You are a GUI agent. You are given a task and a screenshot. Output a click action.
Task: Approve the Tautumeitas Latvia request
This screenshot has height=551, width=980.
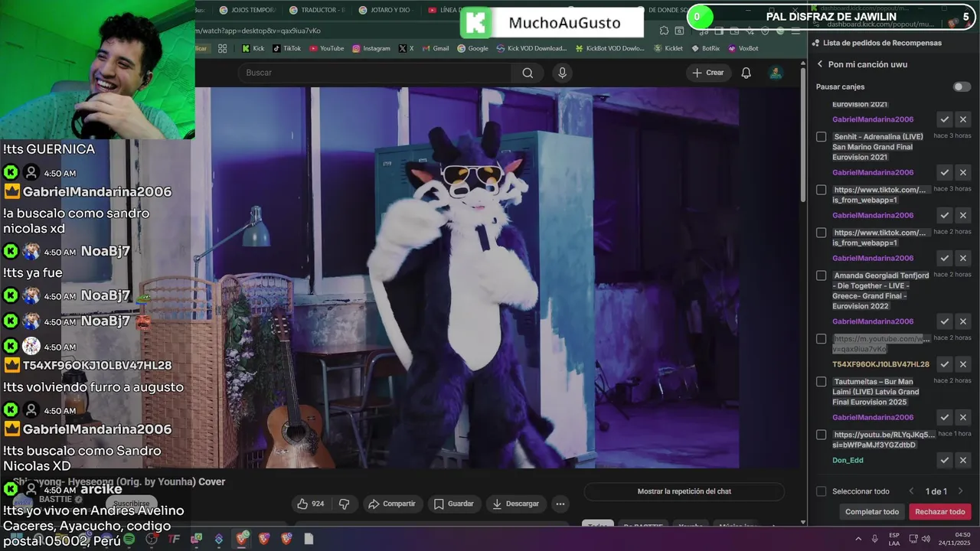coord(945,418)
